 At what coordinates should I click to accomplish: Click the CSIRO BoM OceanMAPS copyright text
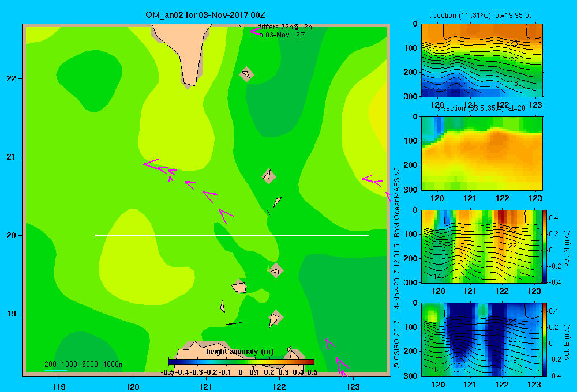tap(397, 267)
